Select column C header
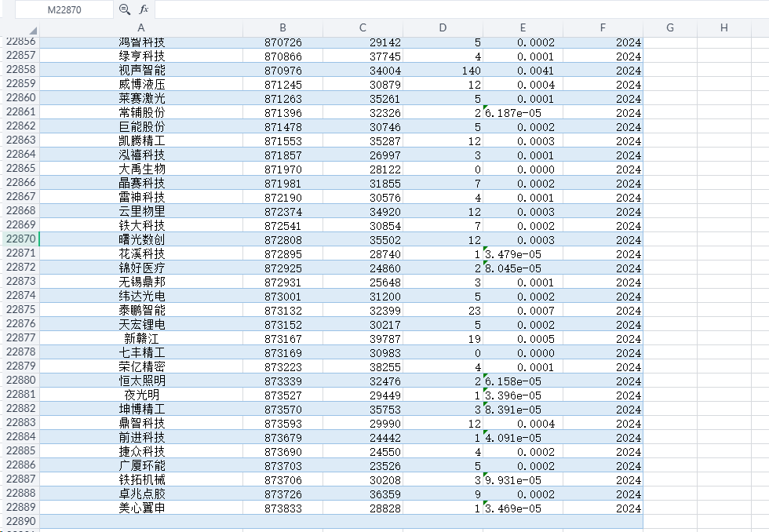The height and width of the screenshot is (532, 769). coord(363,28)
